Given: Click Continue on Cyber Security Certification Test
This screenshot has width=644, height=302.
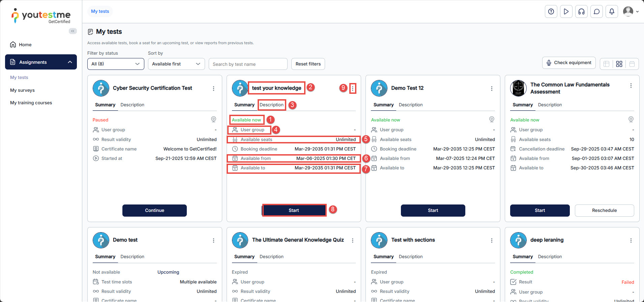Looking at the screenshot, I should (x=154, y=211).
